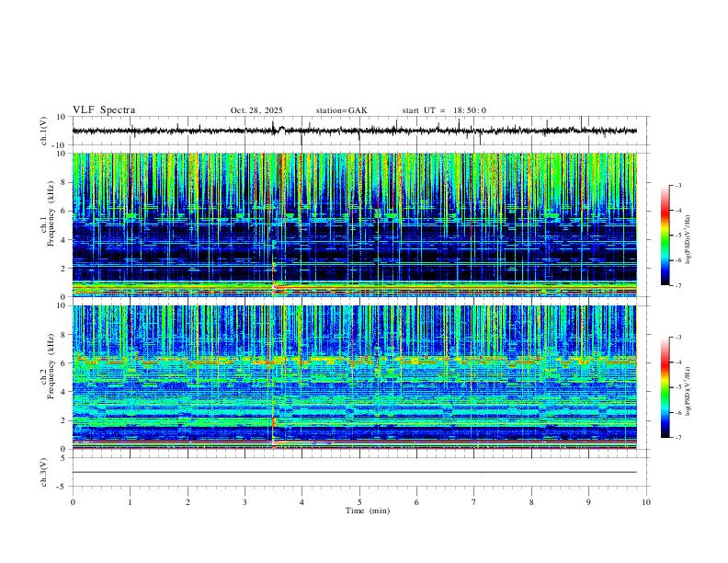Viewport: 728px width, 563px height.
Task: Click time axis tick label '10'
Action: (x=646, y=502)
